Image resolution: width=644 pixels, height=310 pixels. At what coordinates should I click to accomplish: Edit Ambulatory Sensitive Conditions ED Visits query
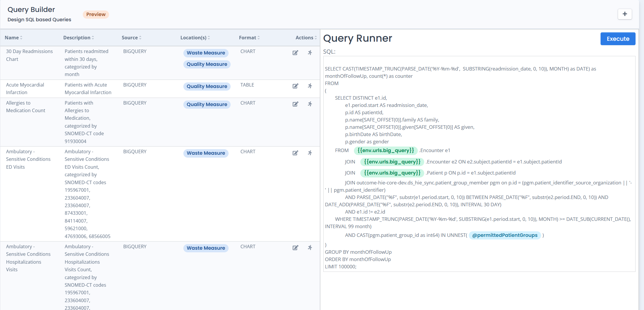click(x=295, y=153)
